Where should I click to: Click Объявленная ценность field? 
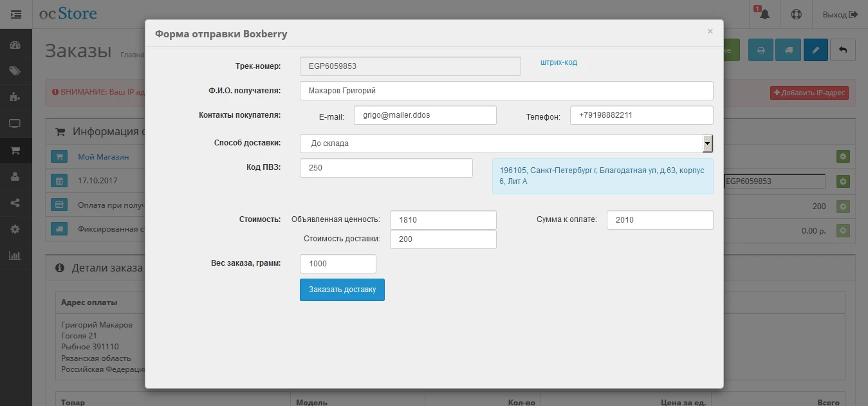(x=443, y=220)
